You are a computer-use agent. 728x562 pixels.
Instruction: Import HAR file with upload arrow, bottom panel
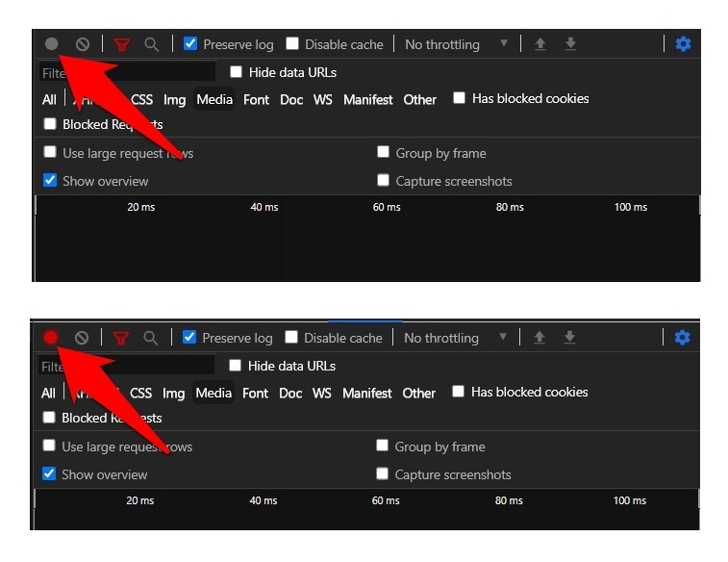(x=540, y=338)
